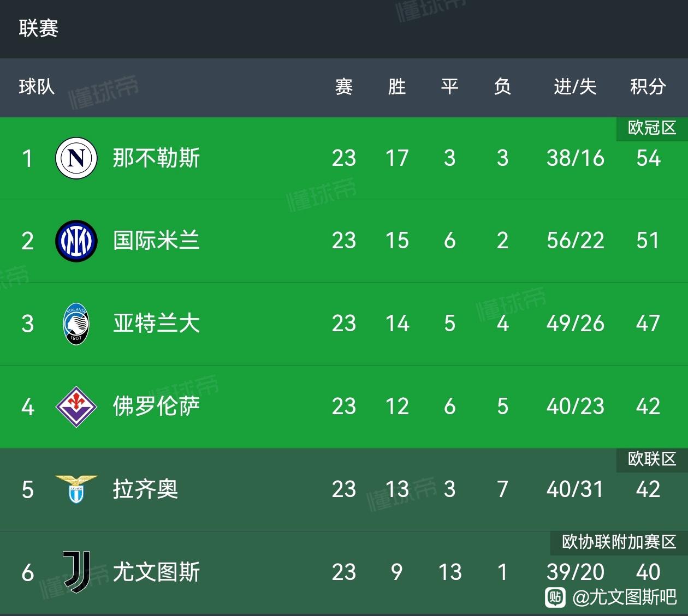
Task: Click the Atalanta club badge
Action: (x=76, y=324)
